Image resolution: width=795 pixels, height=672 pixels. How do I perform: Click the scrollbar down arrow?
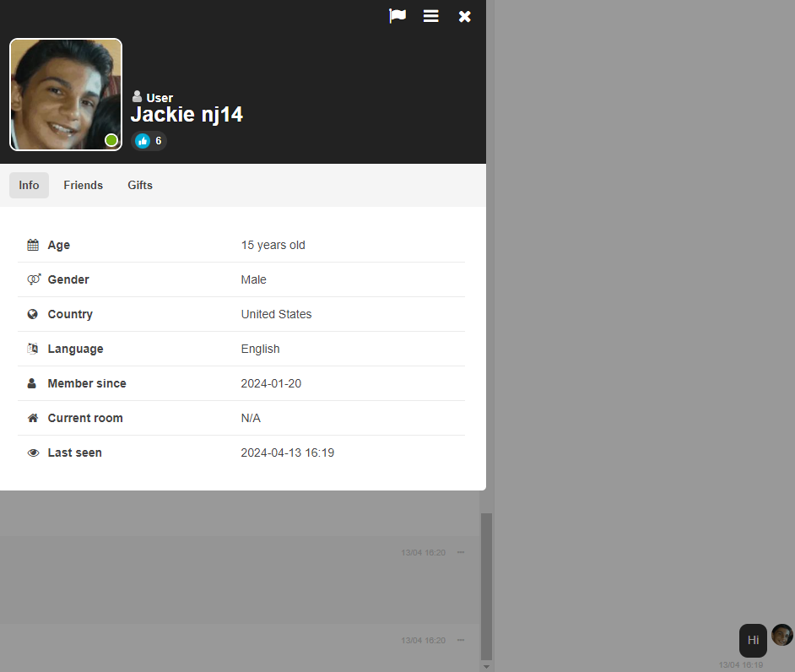[486, 666]
